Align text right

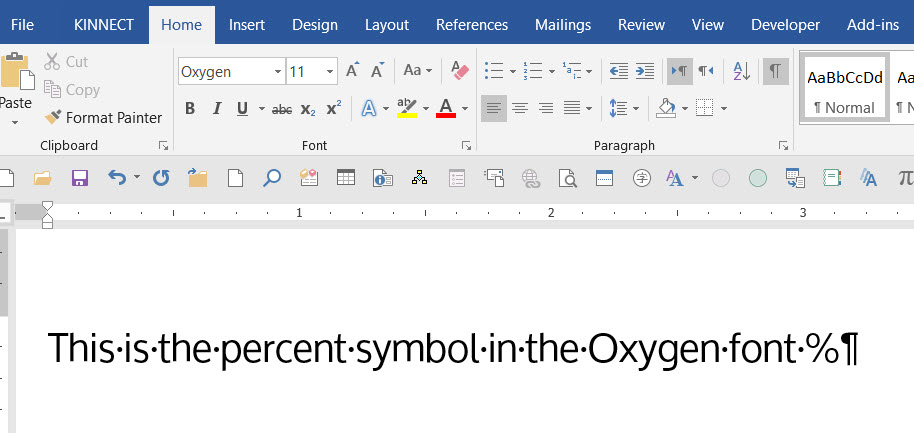point(546,108)
